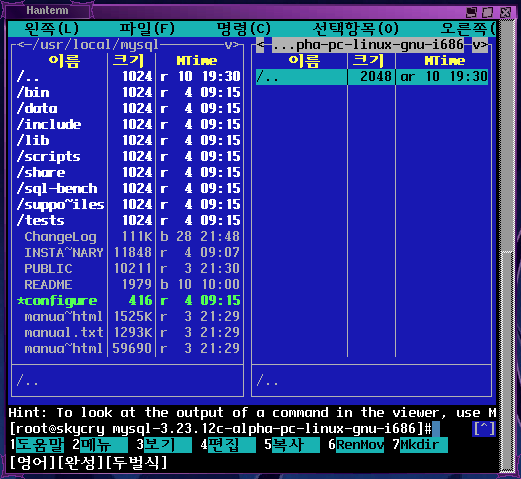Sort left panel by 이름 column header

click(x=64, y=61)
